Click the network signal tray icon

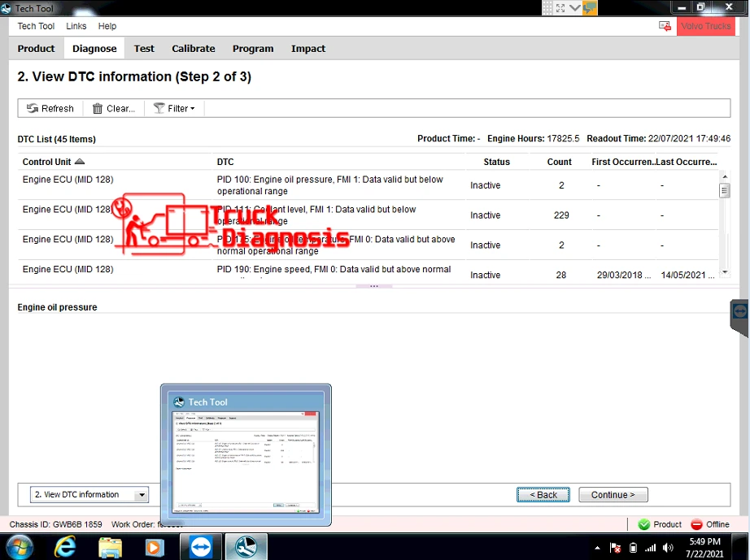[650, 548]
